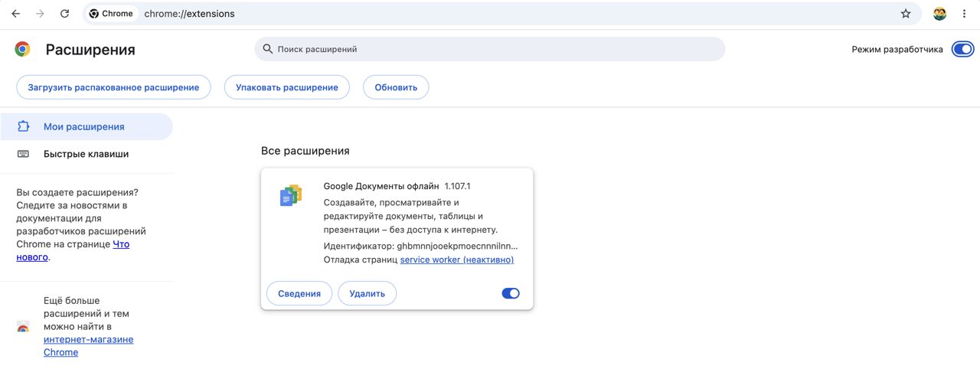This screenshot has width=980, height=392.
Task: Open the Chrome three-dot menu
Action: click(x=964, y=14)
